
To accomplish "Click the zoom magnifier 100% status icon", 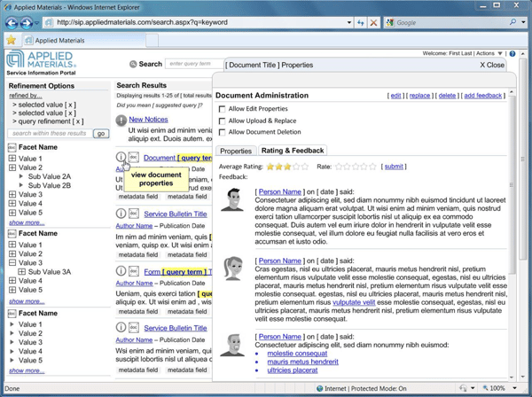I will pyautogui.click(x=486, y=388).
